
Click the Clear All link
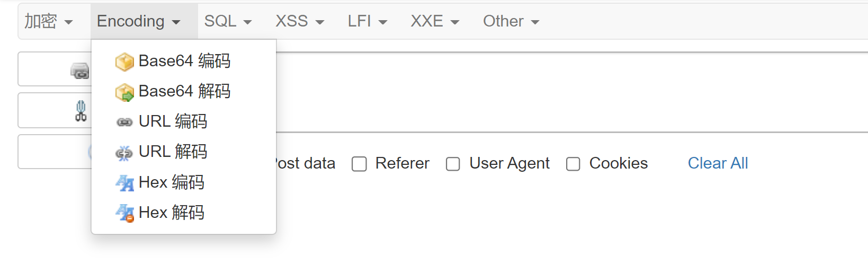click(718, 163)
